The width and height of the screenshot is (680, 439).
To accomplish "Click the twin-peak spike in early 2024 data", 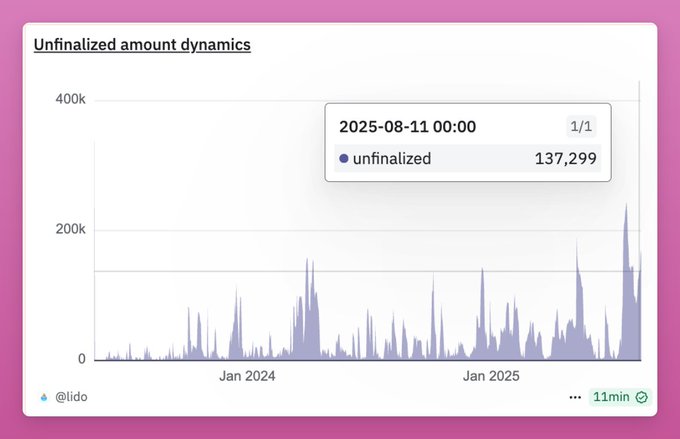I will (310, 260).
